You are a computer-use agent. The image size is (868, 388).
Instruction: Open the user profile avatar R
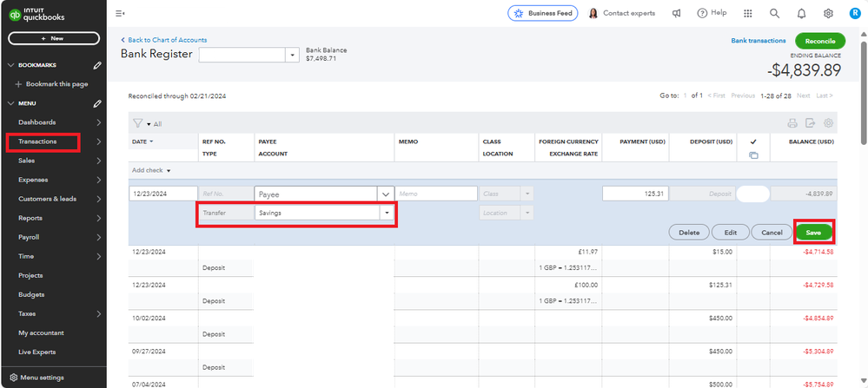853,14
